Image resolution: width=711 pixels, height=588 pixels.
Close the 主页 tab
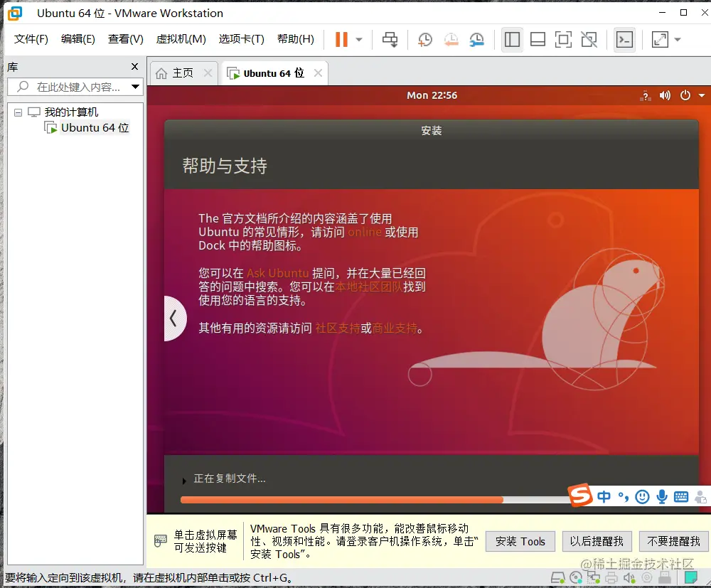208,73
